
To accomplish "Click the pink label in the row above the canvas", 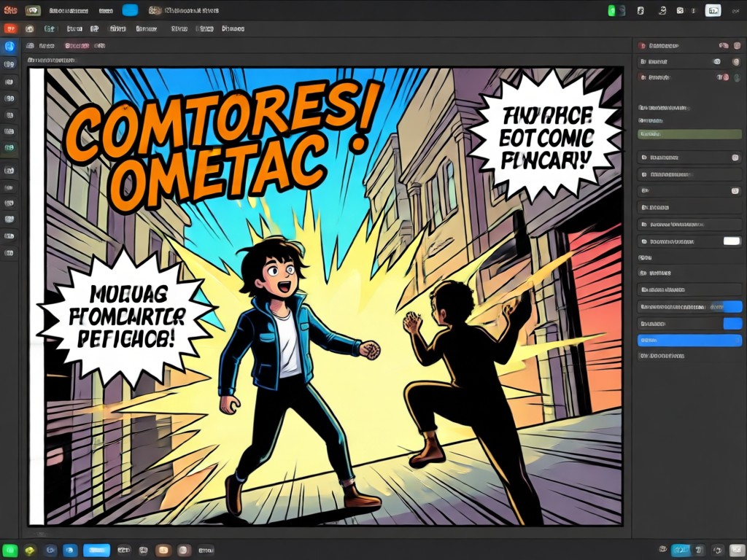I will point(77,46).
